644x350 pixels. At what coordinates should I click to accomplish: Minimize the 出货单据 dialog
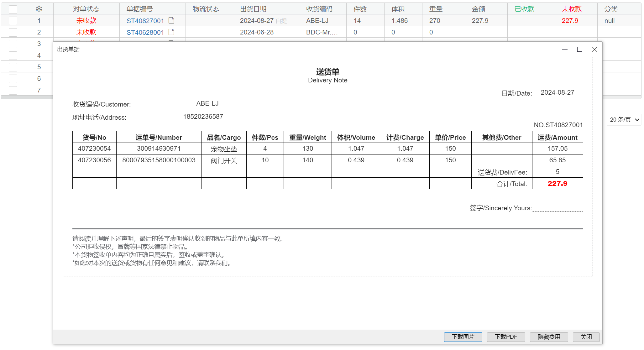[565, 49]
